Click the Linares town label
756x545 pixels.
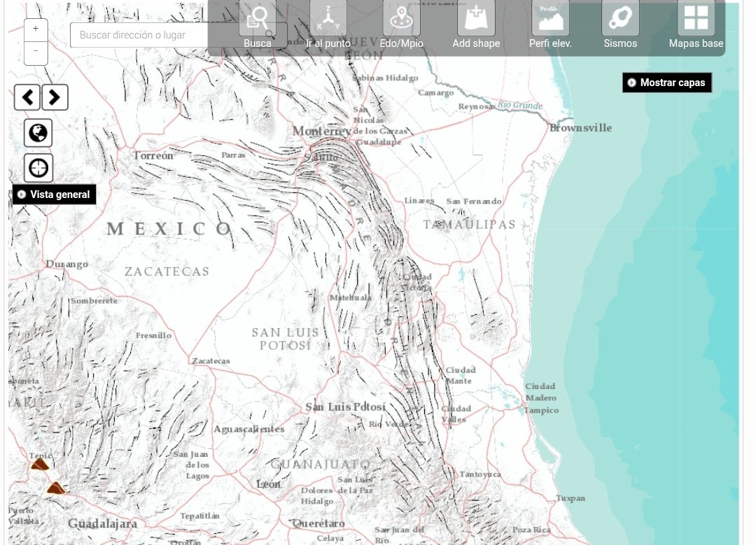click(419, 201)
